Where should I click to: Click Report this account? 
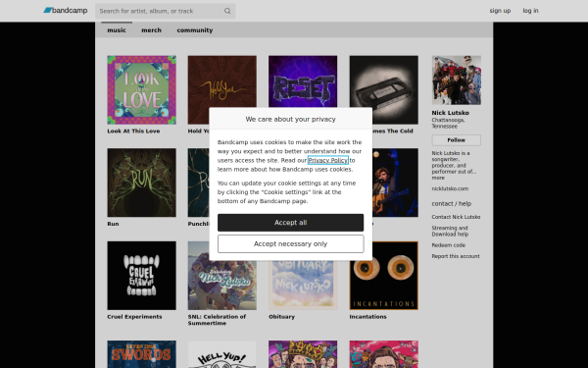tap(456, 256)
